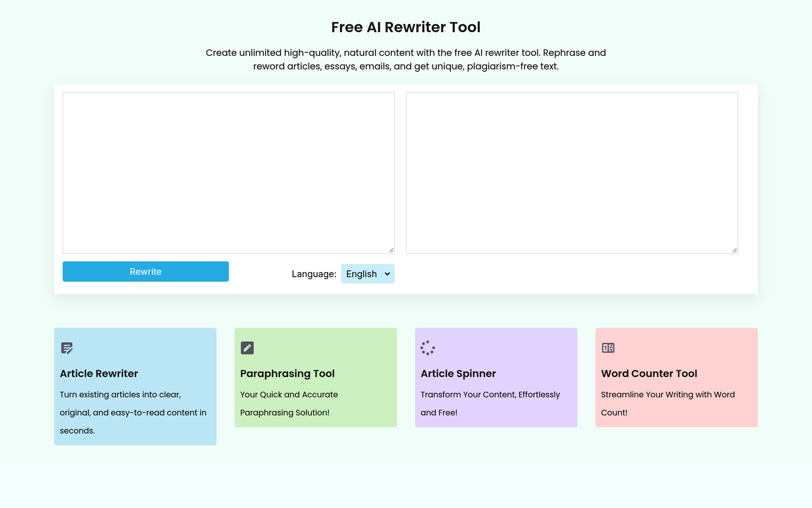The width and height of the screenshot is (812, 508).
Task: Click the text 'Transform Your Content, Effortlessly'
Action: (x=490, y=395)
